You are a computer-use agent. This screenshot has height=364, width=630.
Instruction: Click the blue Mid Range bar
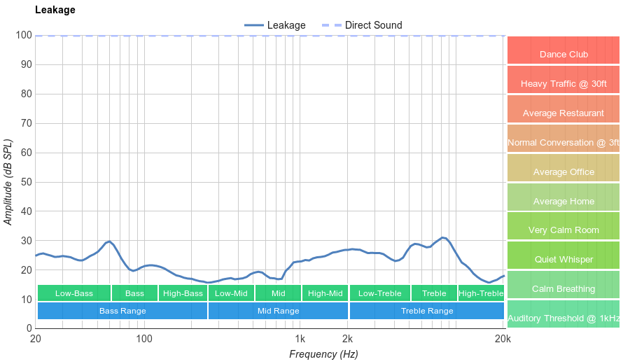[x=278, y=310]
